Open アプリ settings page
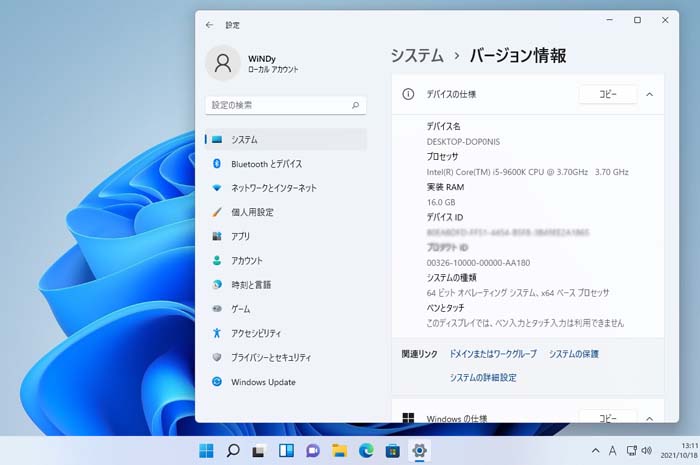This screenshot has width=700, height=465. pos(286,237)
